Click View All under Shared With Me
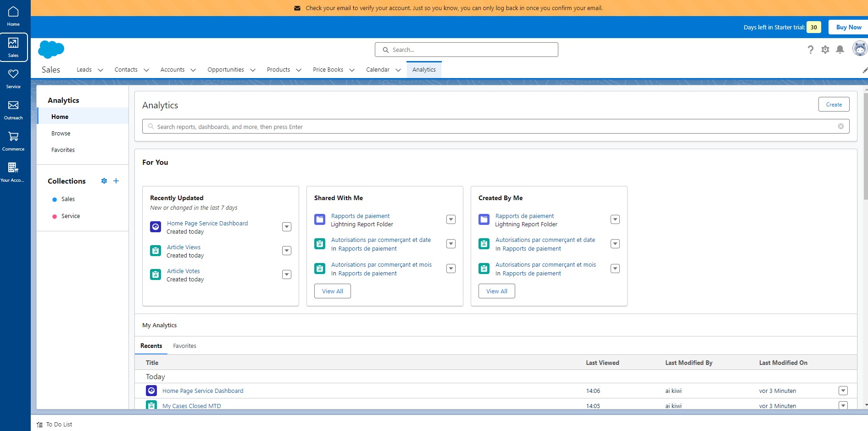868x431 pixels. coord(332,291)
